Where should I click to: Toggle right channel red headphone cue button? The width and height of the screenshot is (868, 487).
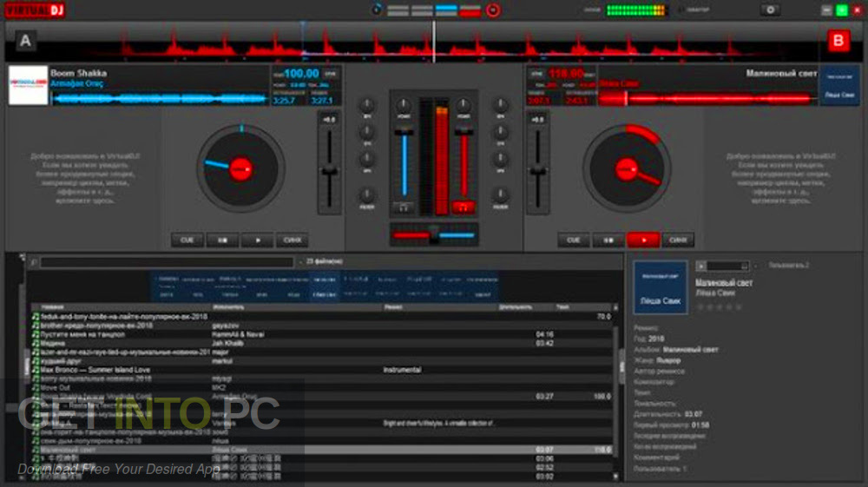click(x=464, y=207)
